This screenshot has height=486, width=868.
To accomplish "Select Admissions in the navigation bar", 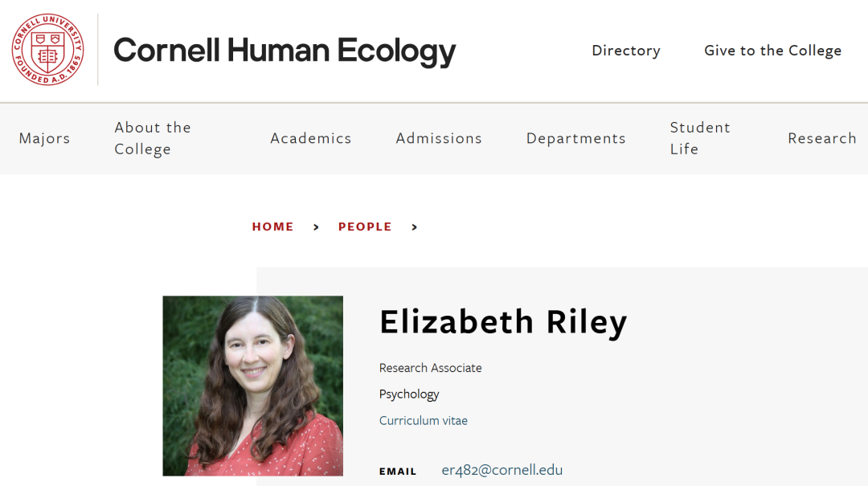I will (x=439, y=138).
